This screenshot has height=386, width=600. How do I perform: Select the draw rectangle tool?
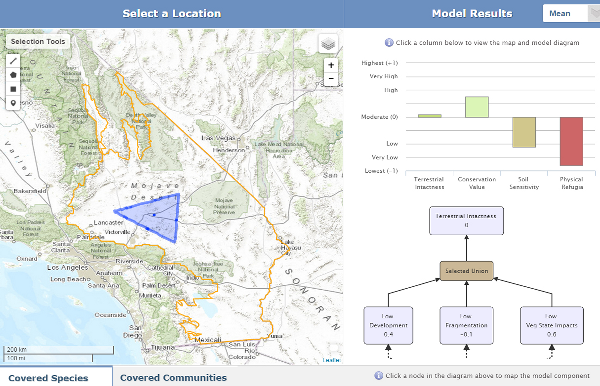pos(13,89)
